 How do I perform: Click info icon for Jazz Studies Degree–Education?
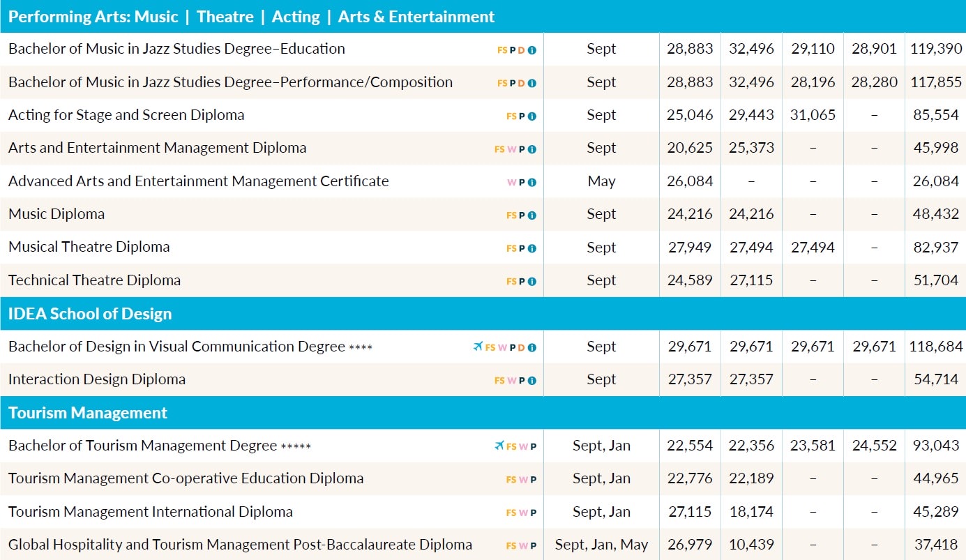(532, 50)
